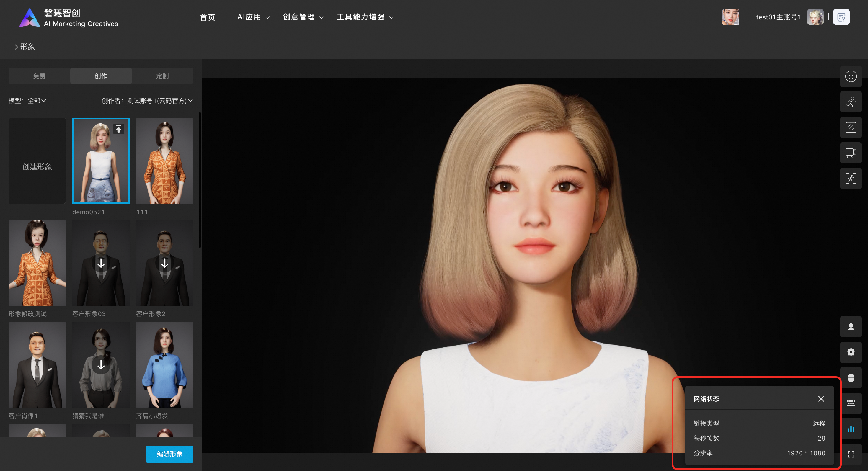The image size is (868, 471).
Task: Click the 网络状态 panel title
Action: click(706, 399)
